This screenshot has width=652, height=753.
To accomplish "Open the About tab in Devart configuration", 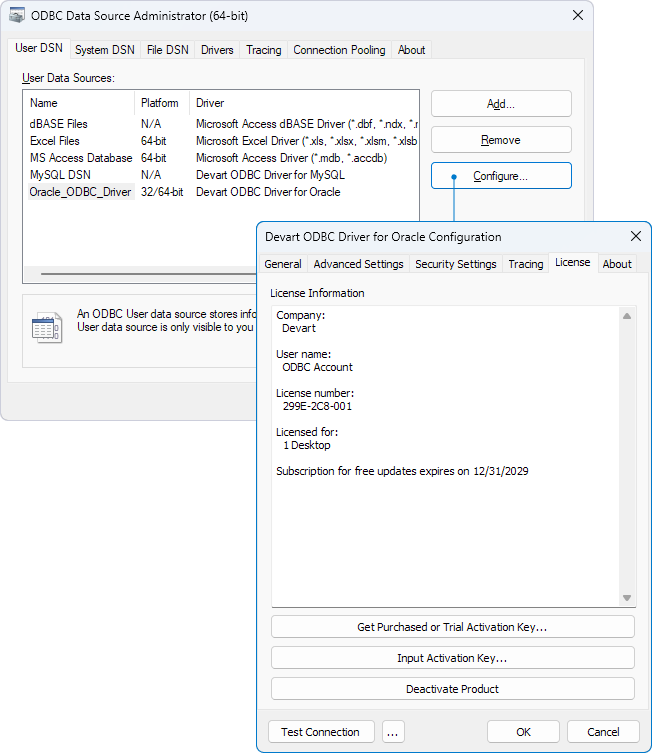I will tap(617, 264).
